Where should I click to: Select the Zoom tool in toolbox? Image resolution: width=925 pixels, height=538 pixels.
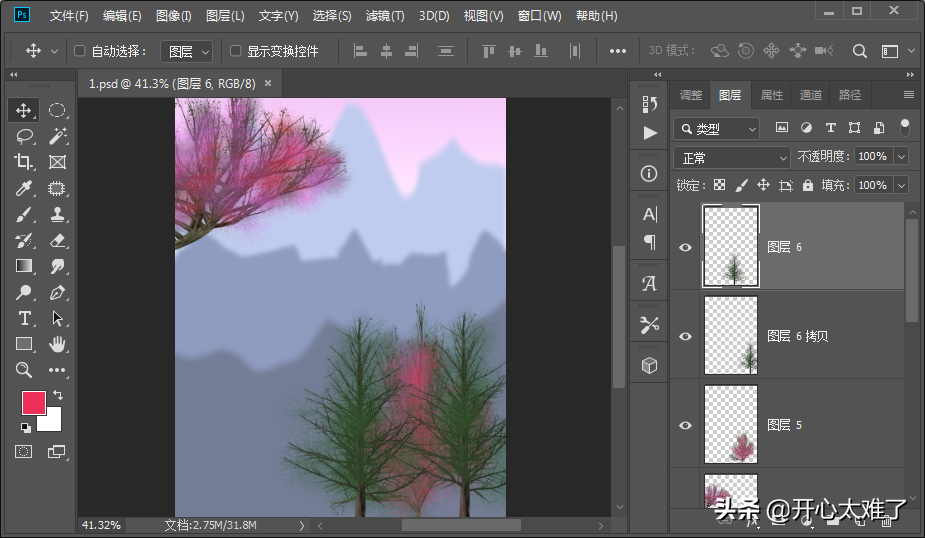pos(24,370)
